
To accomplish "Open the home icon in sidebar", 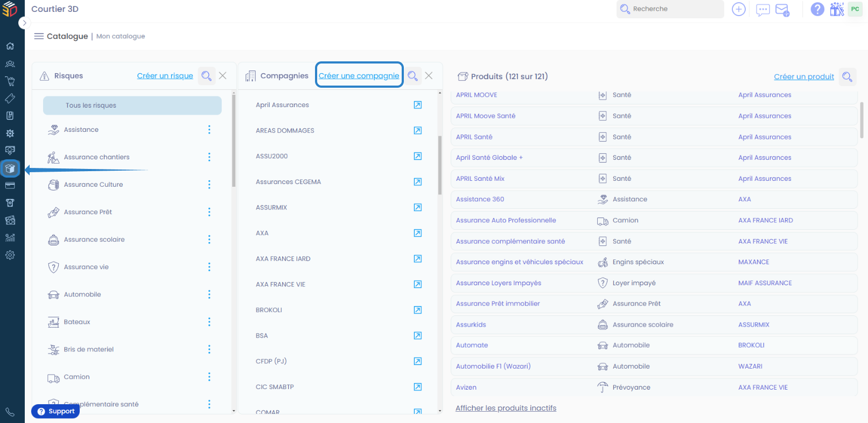I will click(10, 46).
